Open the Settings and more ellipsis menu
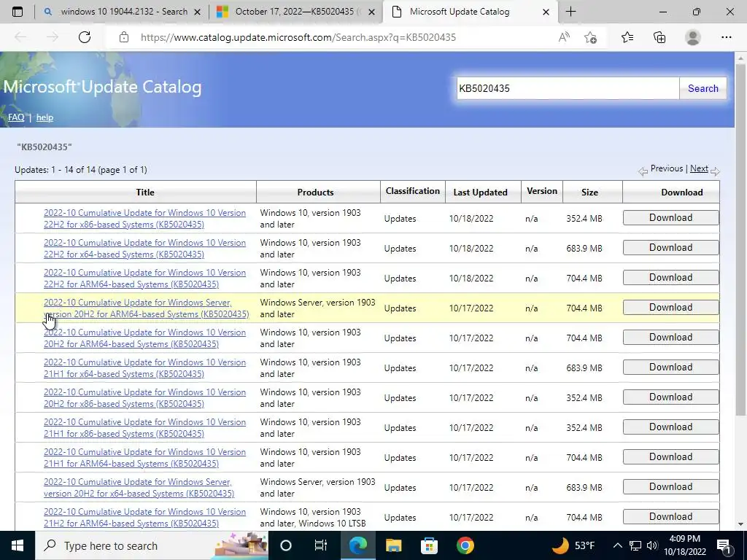The width and height of the screenshot is (747, 560). tap(726, 37)
